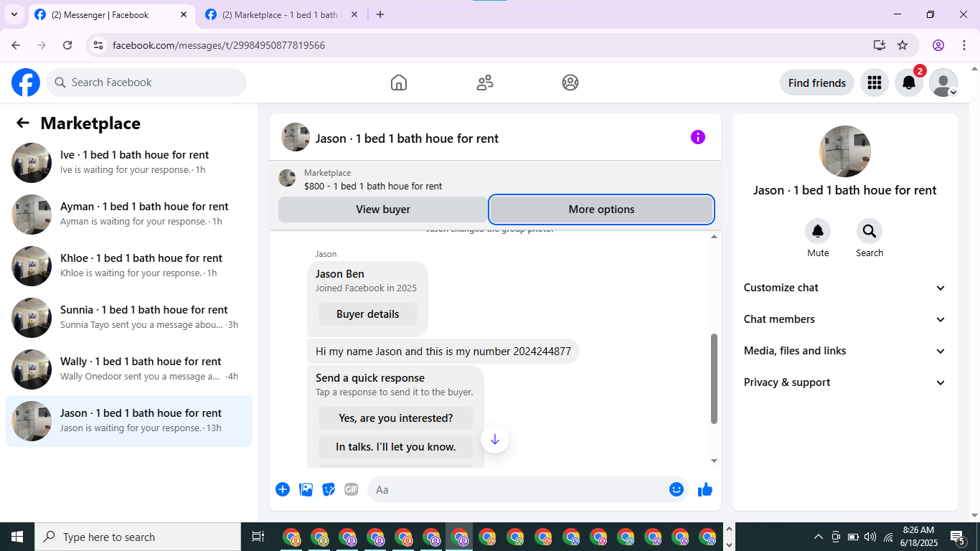Open the install app icon in address bar
Viewport: 980px width, 551px height.
pyautogui.click(x=880, y=45)
